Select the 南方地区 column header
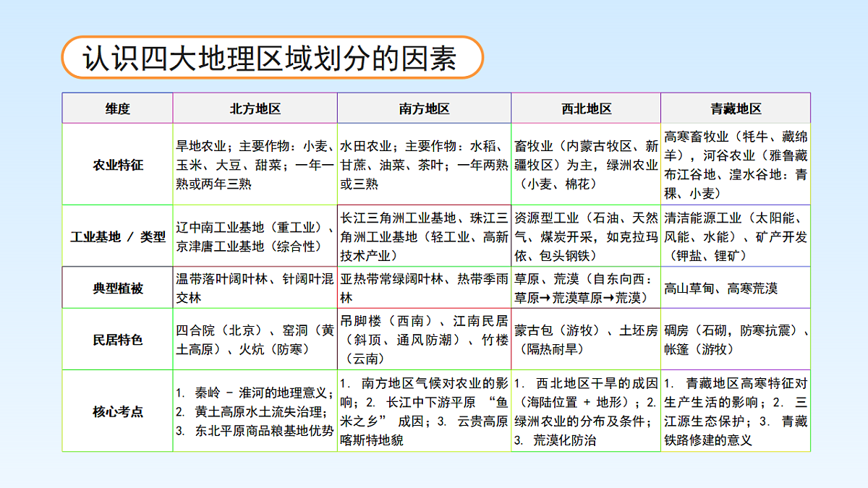 [424, 108]
